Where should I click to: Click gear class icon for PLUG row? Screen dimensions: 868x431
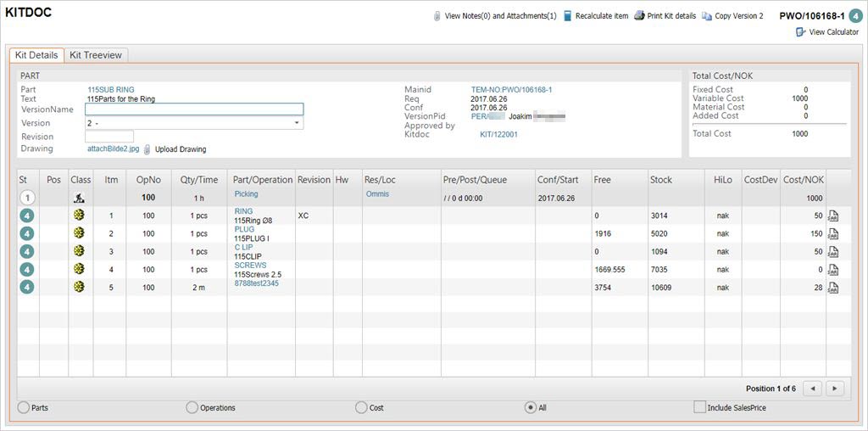pyautogui.click(x=80, y=233)
